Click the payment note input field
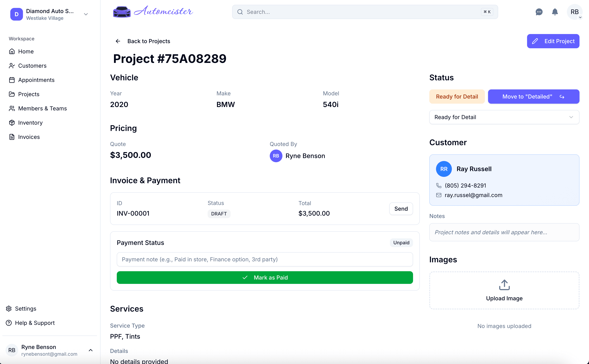This screenshot has width=589, height=364. [265, 259]
